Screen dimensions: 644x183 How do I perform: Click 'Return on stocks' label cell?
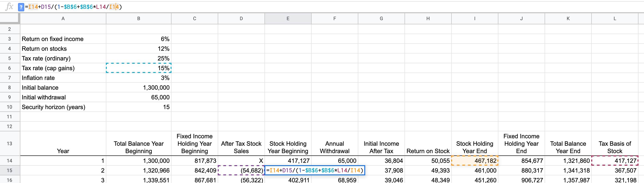[x=63, y=49]
